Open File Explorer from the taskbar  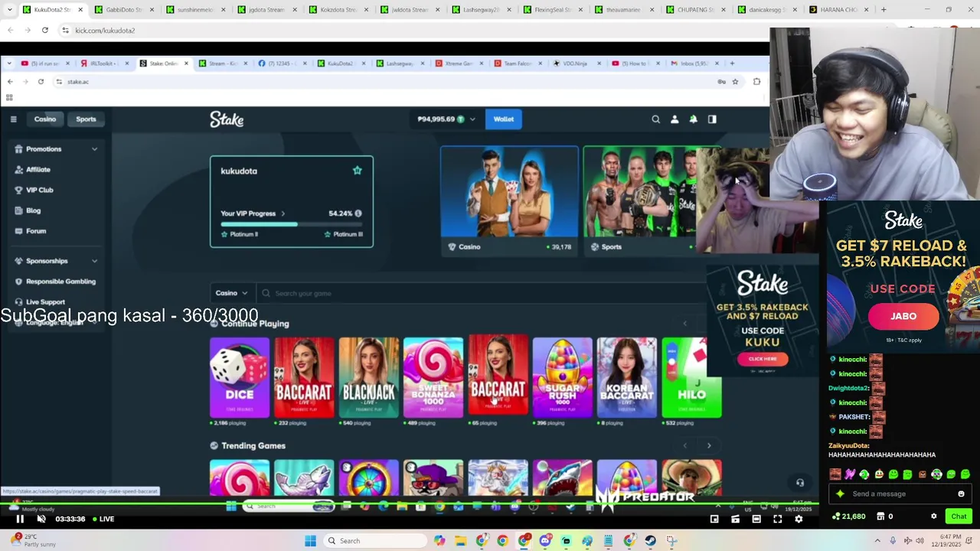pos(460,541)
